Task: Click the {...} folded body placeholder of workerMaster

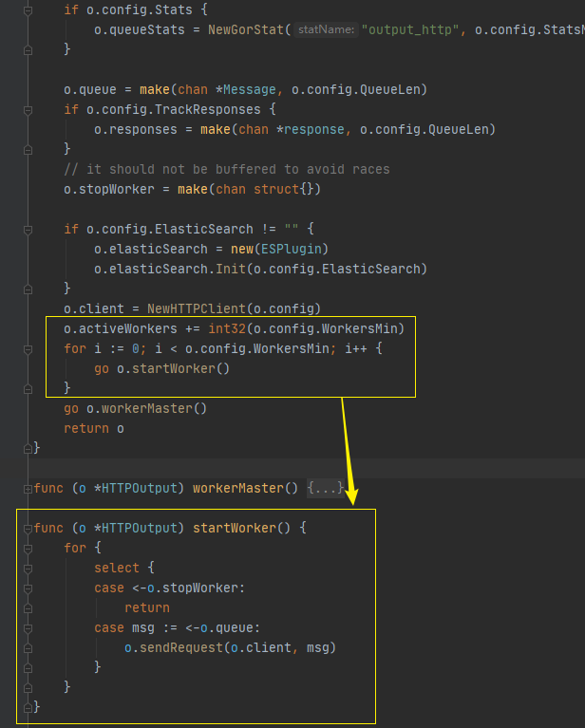Action: [x=325, y=488]
